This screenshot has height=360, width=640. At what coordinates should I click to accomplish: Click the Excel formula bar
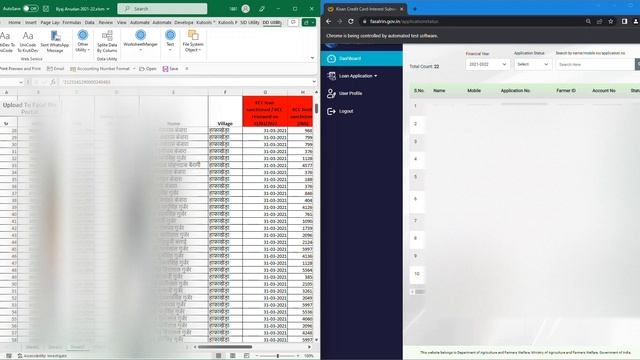tap(186, 82)
